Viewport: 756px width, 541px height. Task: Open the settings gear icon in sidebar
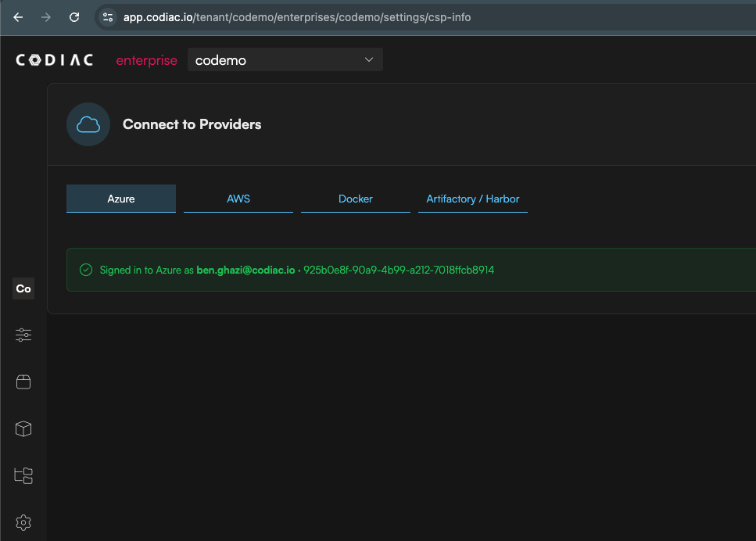pos(23,522)
